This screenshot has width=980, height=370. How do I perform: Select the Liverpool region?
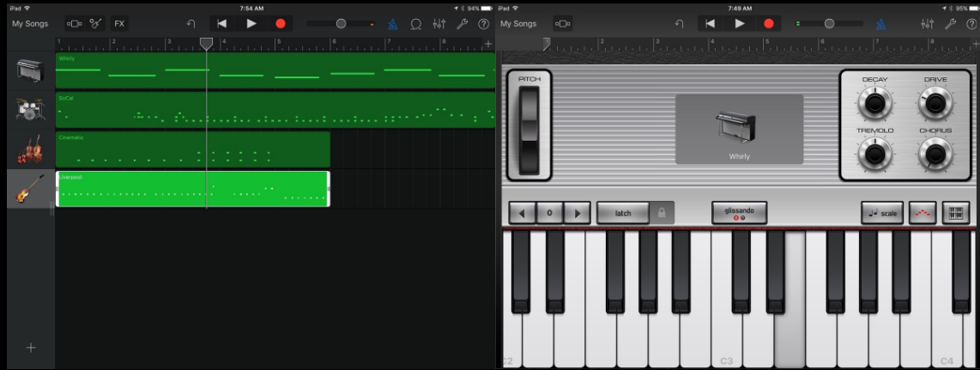coord(192,189)
